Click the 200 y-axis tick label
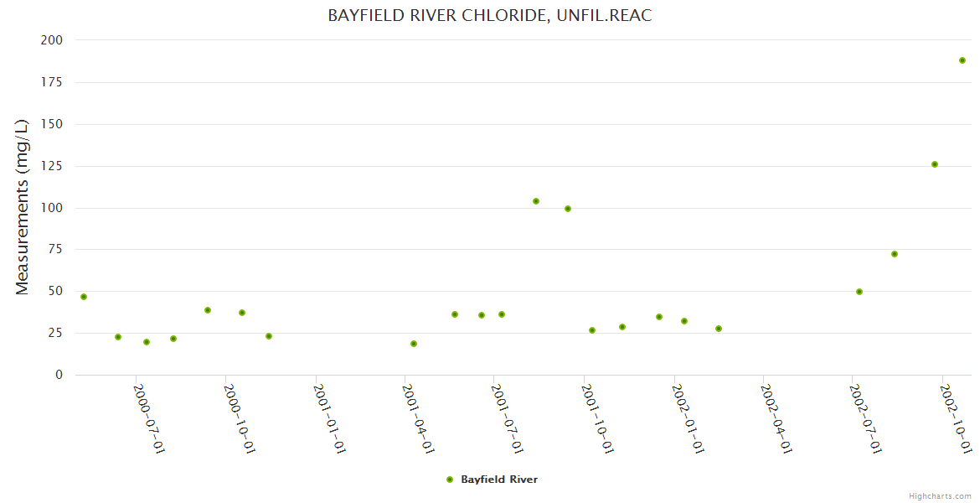The height and width of the screenshot is (503, 980). click(52, 40)
